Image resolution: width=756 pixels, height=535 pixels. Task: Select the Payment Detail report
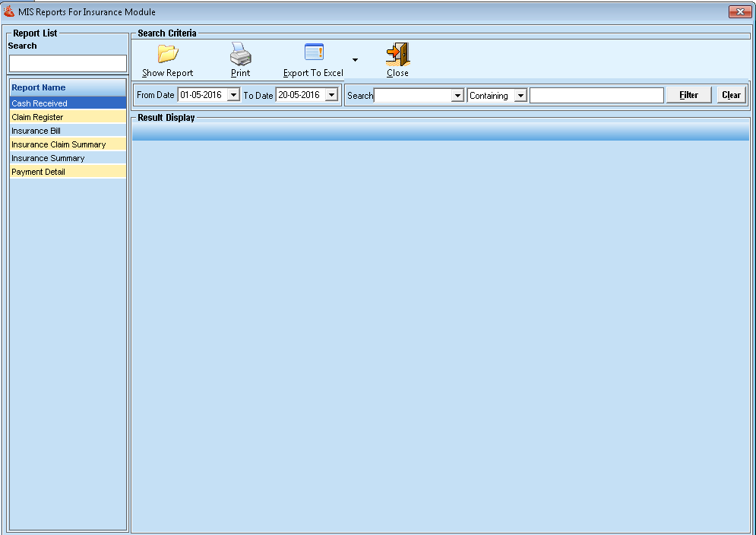click(67, 172)
